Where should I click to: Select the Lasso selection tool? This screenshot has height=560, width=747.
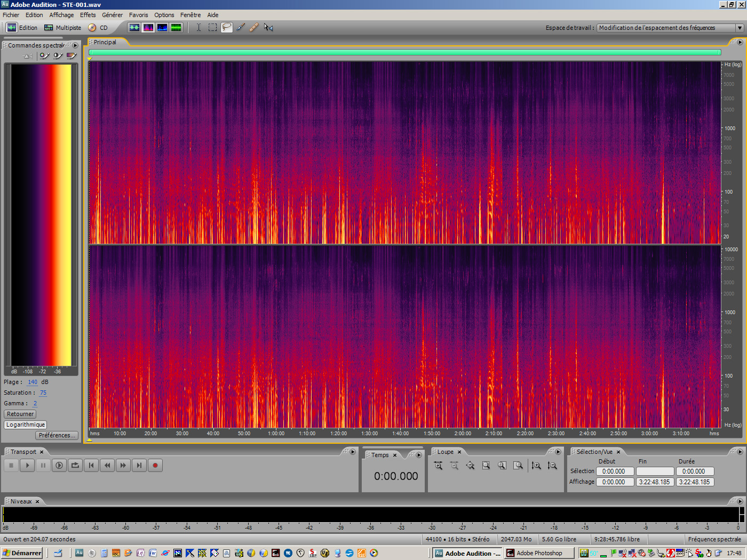tap(227, 27)
